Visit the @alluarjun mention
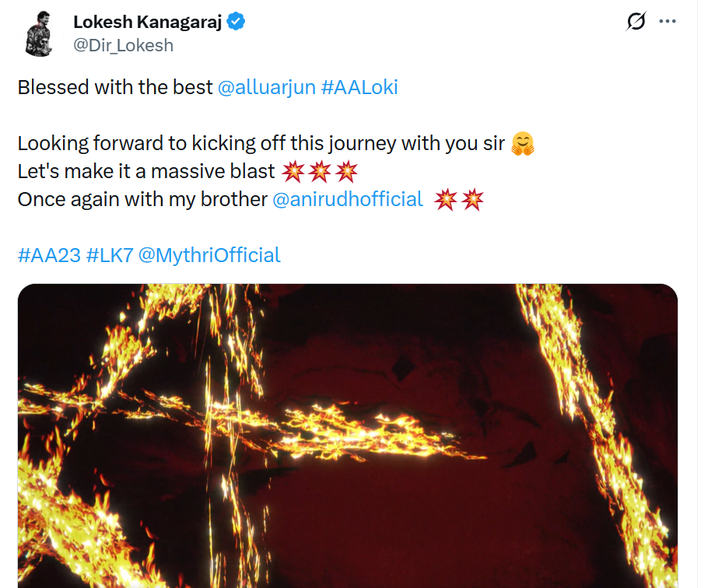The width and height of the screenshot is (701, 588). coord(267,87)
